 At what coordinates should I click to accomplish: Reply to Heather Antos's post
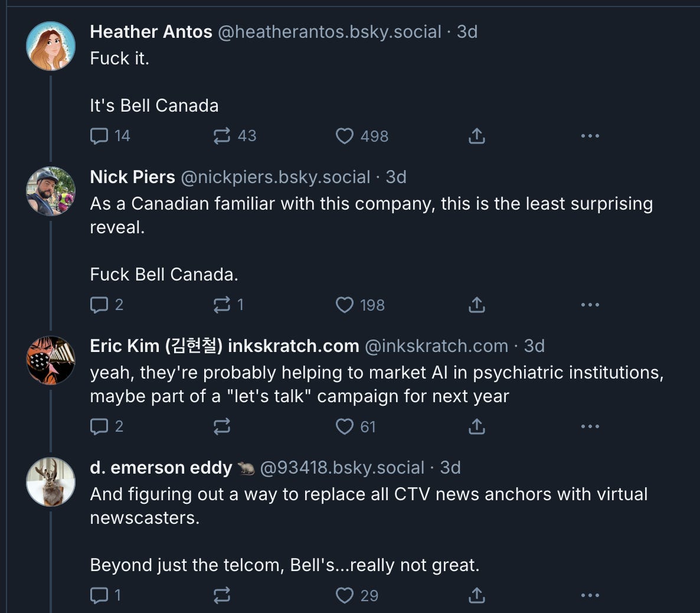tap(99, 136)
